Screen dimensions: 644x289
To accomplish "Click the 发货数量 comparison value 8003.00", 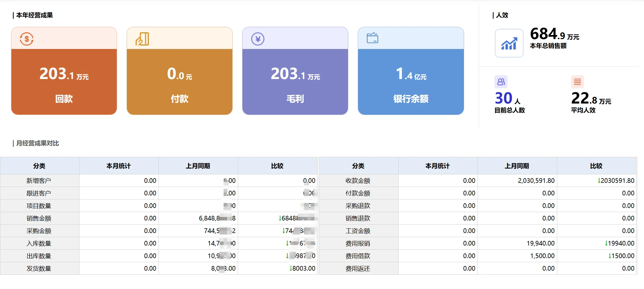I will coord(303,268).
